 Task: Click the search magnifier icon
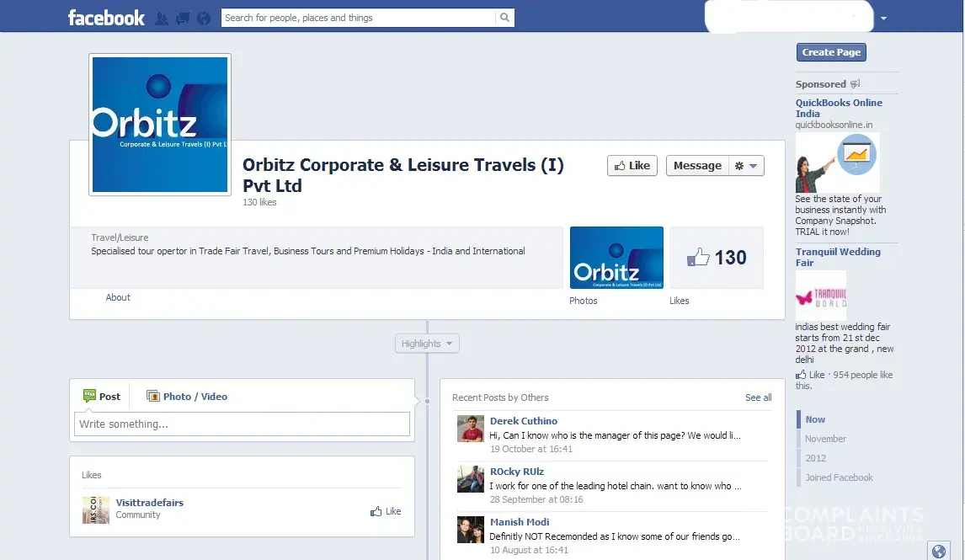[504, 18]
